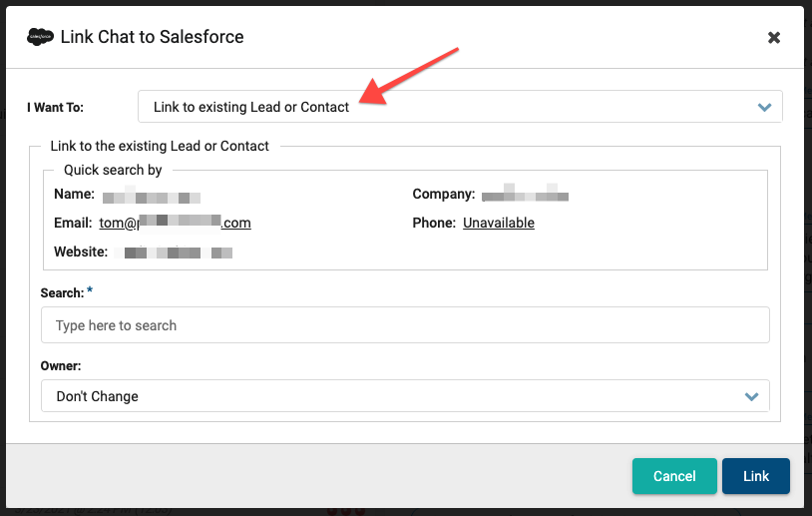The image size is (812, 516).
Task: Click the Salesforce cloud logo icon
Action: tap(40, 37)
